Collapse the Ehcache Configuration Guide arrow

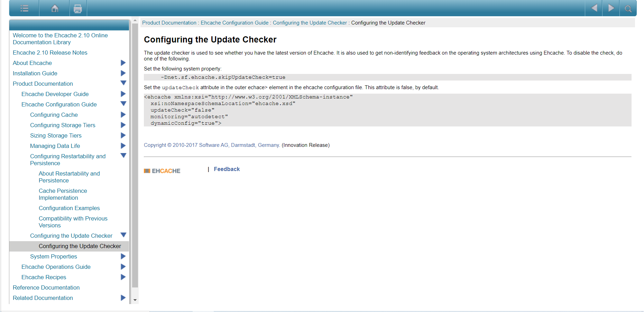pos(123,104)
